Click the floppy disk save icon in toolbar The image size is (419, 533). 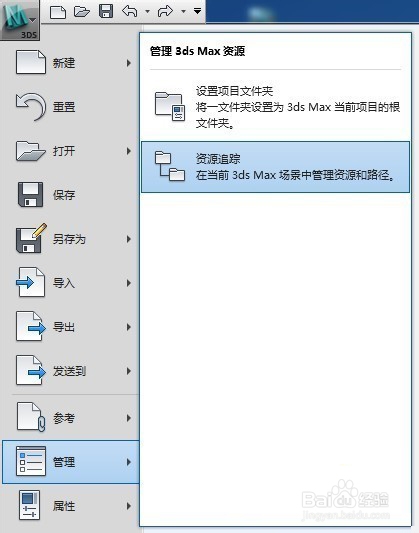106,12
